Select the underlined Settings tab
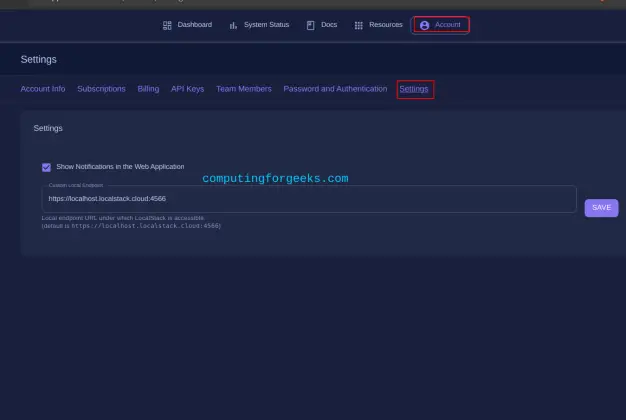The image size is (626, 420). coord(414,89)
